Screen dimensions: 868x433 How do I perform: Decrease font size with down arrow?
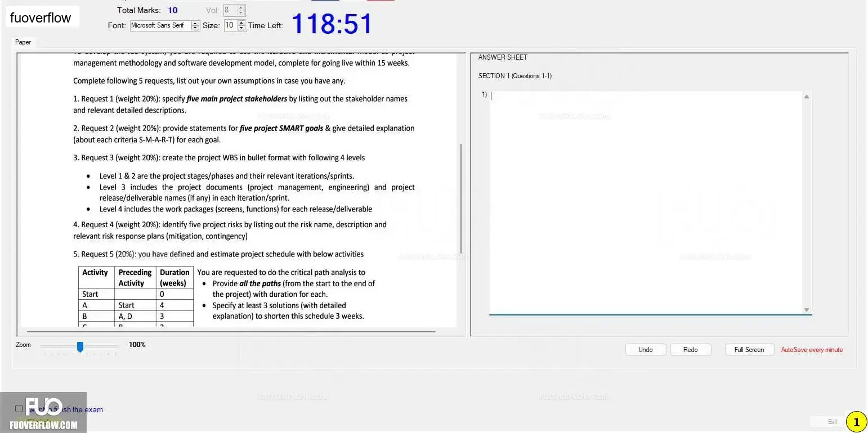pyautogui.click(x=241, y=28)
